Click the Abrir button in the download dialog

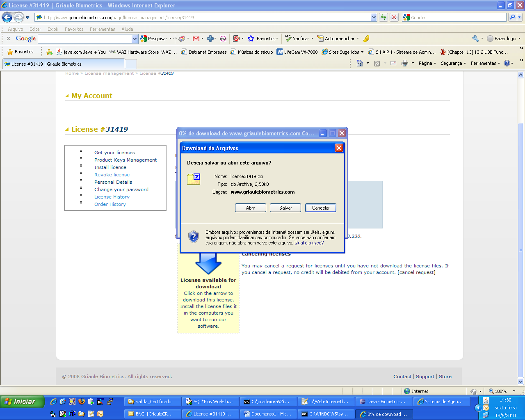point(251,208)
